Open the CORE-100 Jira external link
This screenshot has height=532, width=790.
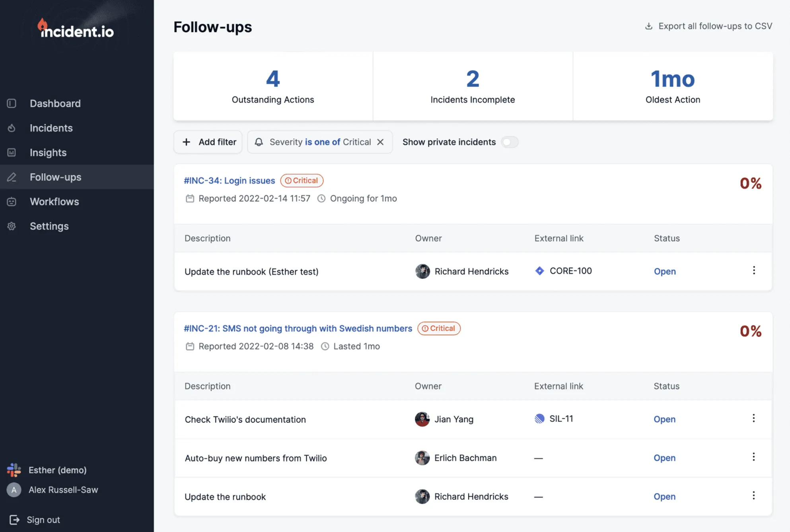click(564, 271)
